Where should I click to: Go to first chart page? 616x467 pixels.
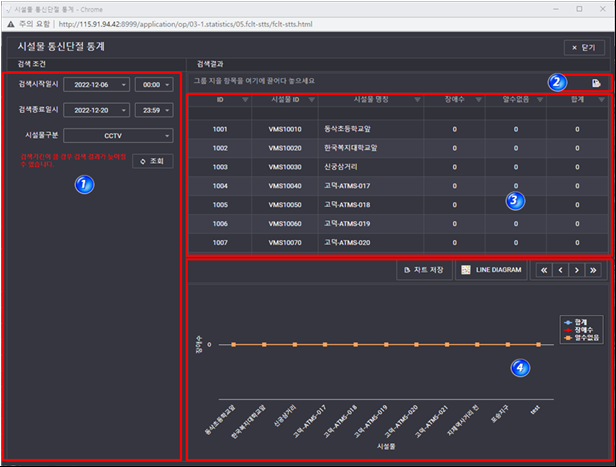[543, 270]
